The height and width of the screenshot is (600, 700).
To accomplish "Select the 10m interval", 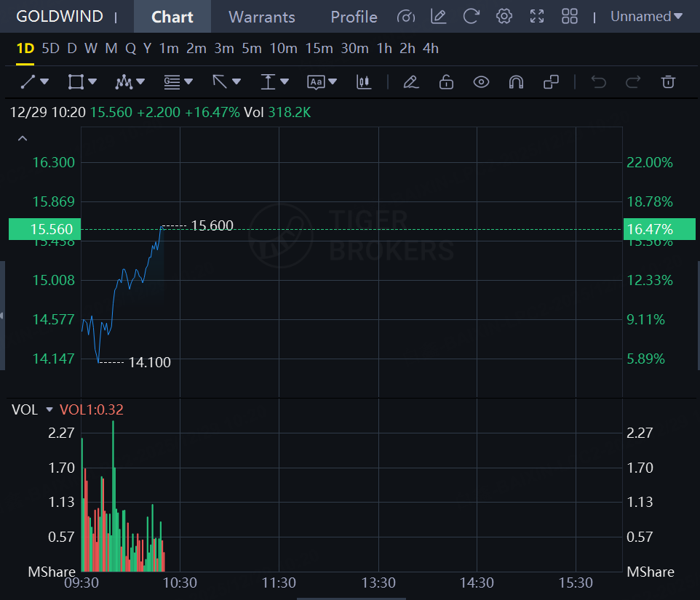I will click(284, 48).
